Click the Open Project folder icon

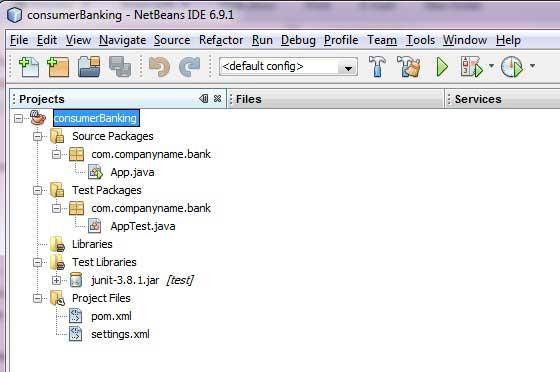89,67
